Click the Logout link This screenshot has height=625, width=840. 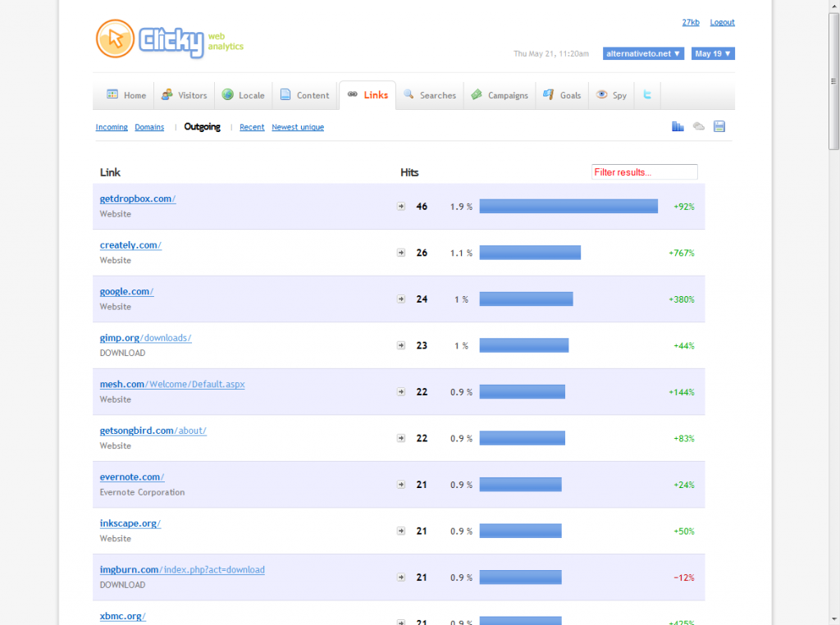pyautogui.click(x=722, y=22)
